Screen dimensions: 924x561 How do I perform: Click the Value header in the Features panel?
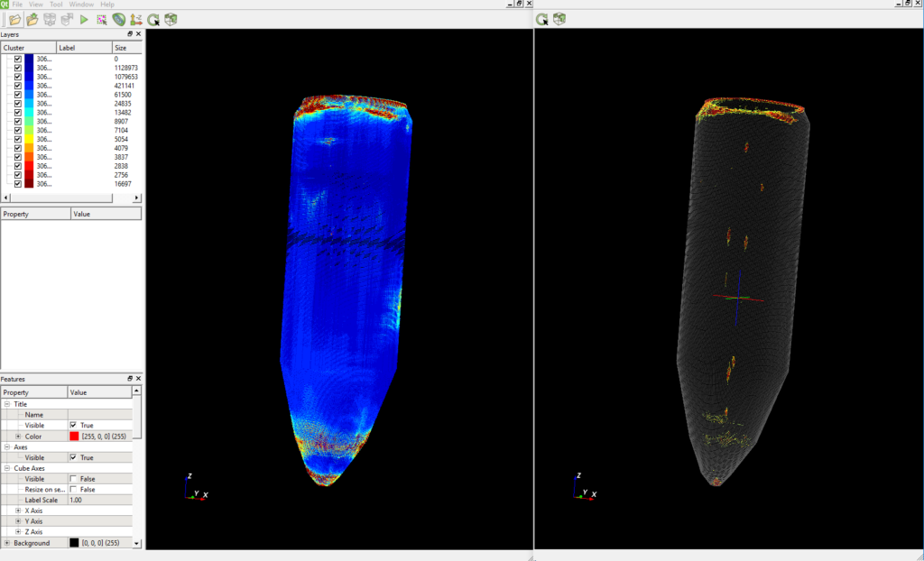pyautogui.click(x=100, y=392)
